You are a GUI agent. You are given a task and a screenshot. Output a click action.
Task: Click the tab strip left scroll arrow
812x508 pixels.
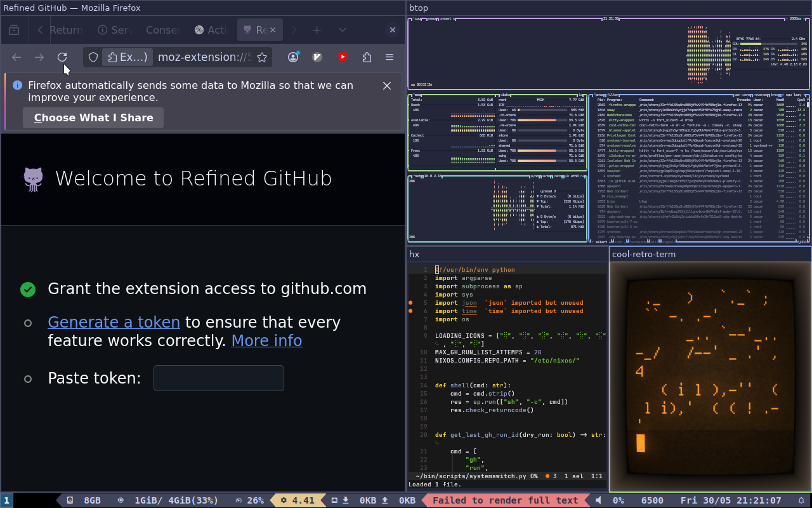(x=40, y=30)
